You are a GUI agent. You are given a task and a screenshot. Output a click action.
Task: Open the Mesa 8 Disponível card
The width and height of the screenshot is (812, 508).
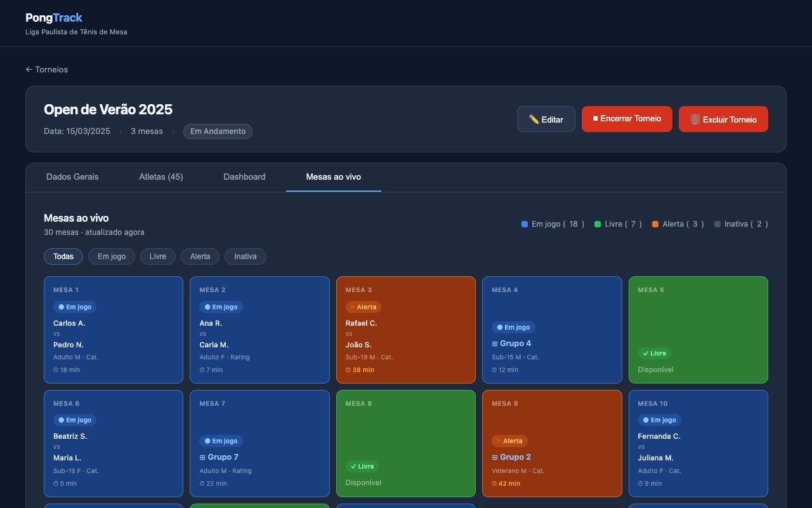pyautogui.click(x=406, y=443)
